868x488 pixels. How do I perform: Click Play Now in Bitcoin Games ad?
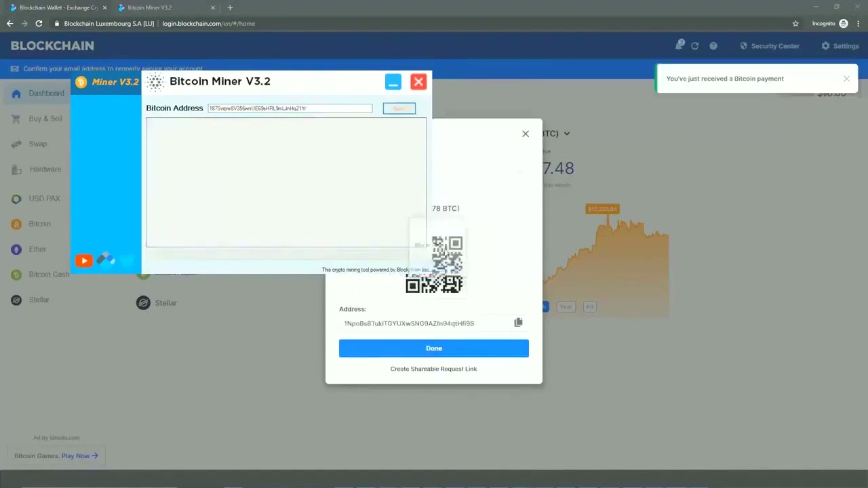80,455
